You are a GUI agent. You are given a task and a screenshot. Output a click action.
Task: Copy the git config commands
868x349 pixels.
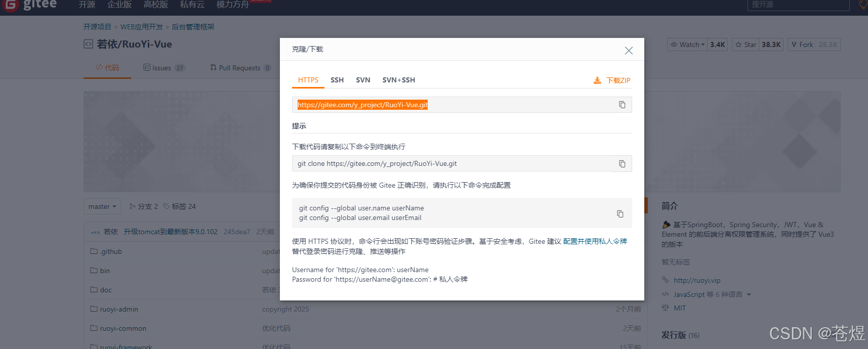coord(620,214)
